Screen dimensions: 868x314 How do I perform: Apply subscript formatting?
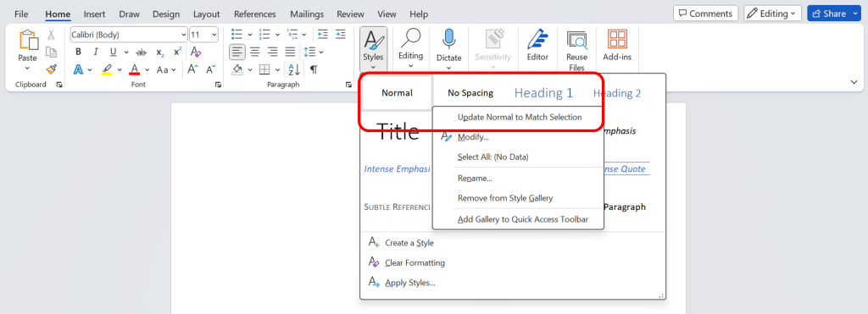tap(159, 52)
